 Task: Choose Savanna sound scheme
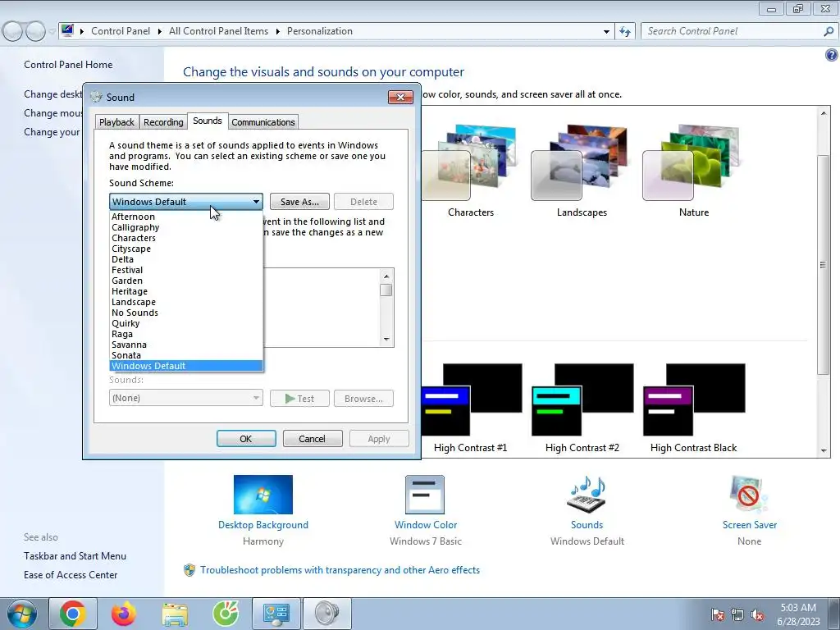(186, 345)
